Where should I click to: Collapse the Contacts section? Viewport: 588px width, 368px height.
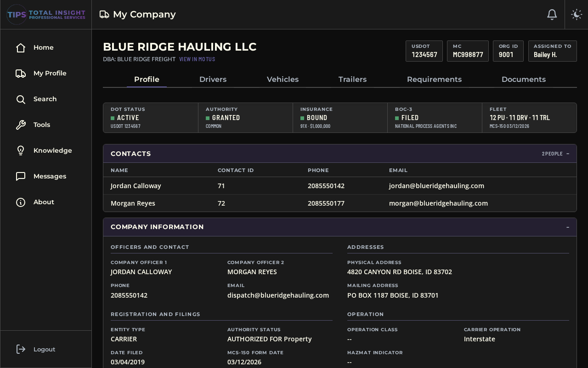(x=568, y=154)
